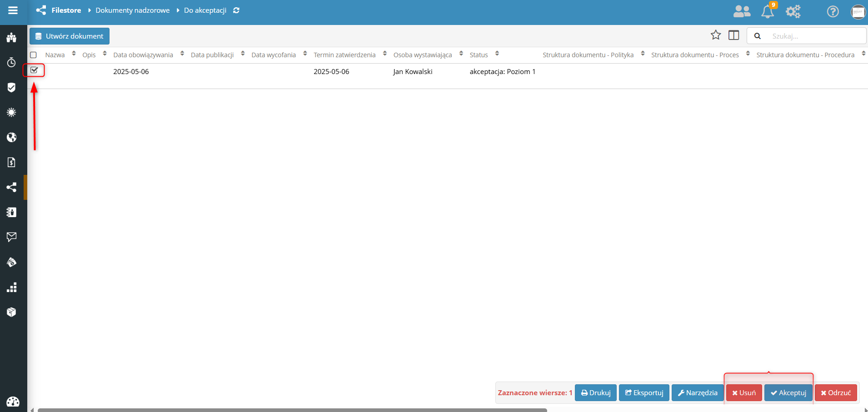Sort by Struktura dokumentu - Polityka arrows

(643, 54)
